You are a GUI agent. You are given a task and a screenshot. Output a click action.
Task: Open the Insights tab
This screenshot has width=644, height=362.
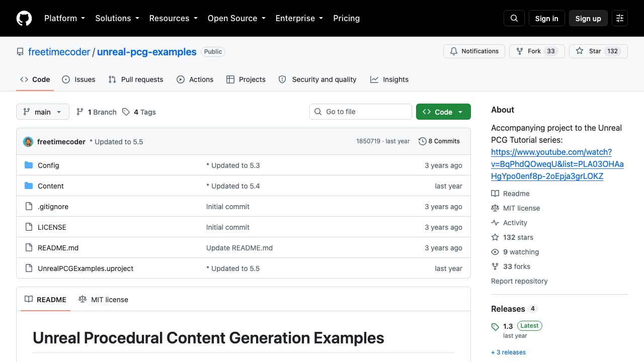click(x=389, y=79)
